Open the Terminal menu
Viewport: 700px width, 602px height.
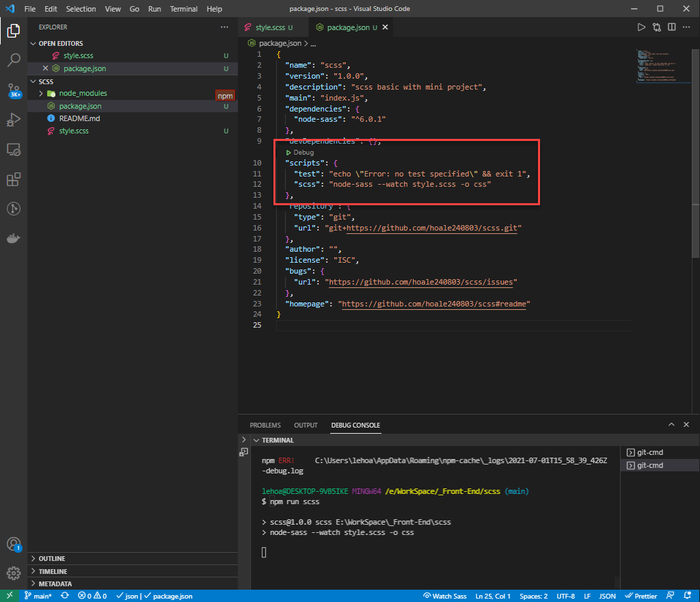click(183, 9)
